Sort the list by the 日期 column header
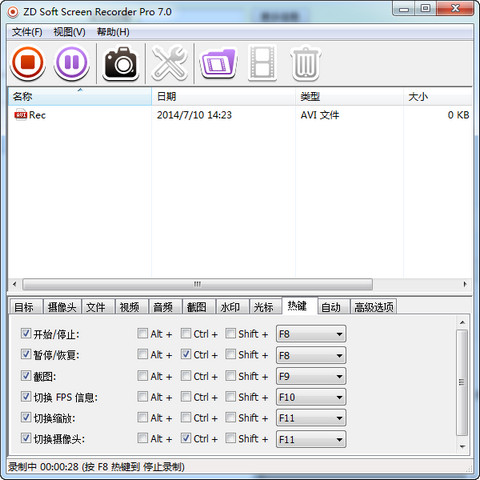 point(223,97)
